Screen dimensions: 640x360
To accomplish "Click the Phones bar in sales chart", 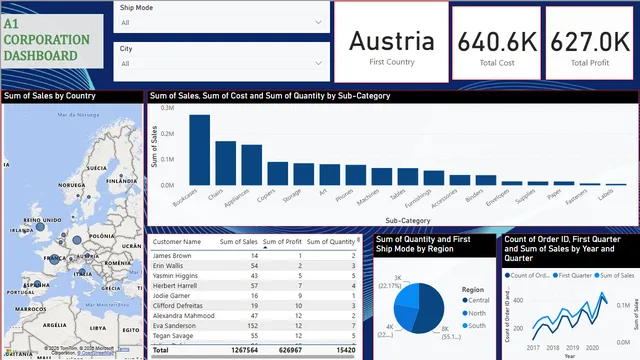I will tap(356, 175).
